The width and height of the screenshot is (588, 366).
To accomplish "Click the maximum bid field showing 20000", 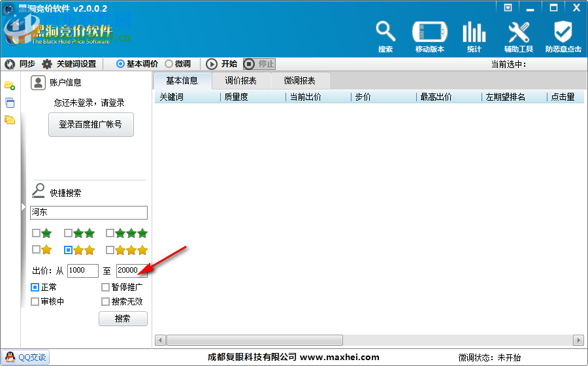I will point(132,271).
